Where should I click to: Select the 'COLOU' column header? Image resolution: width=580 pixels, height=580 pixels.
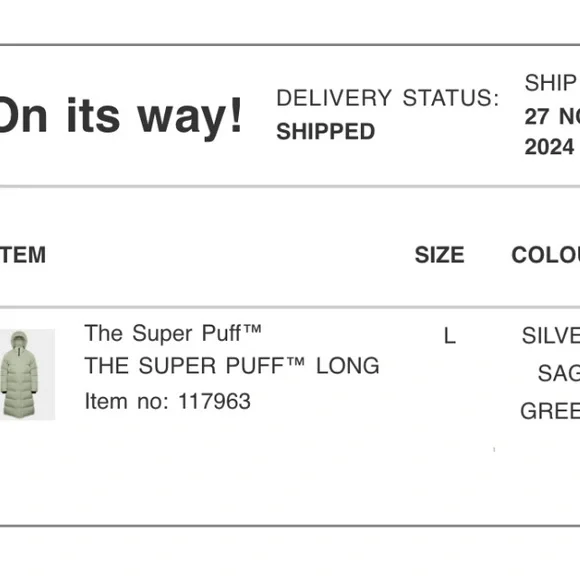[546, 255]
